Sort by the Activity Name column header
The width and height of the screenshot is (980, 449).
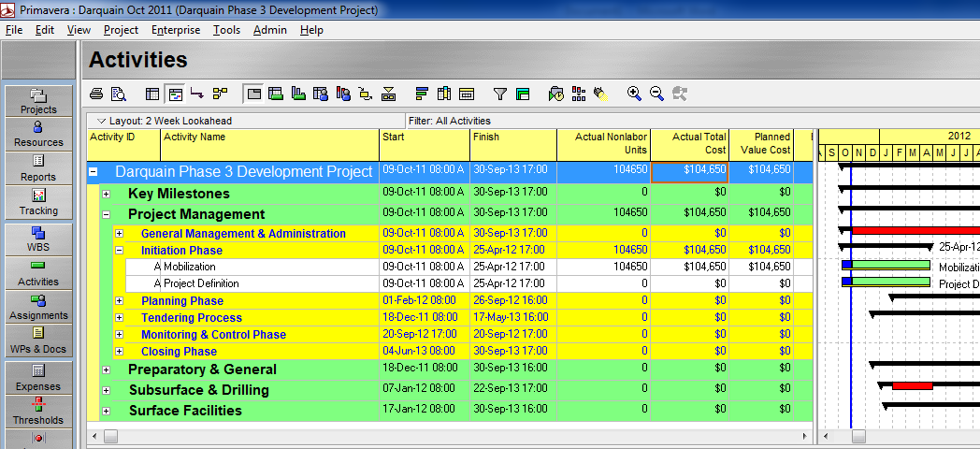270,144
